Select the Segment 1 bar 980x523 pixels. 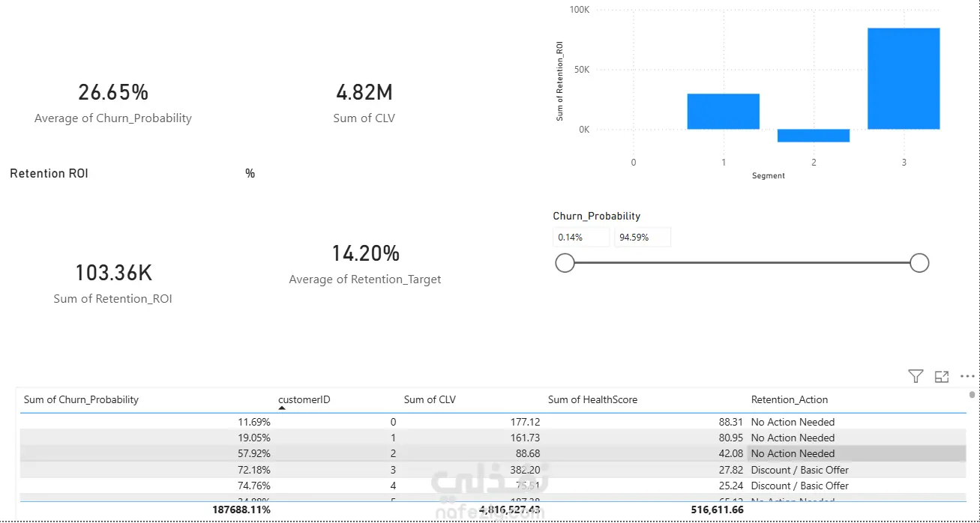pyautogui.click(x=724, y=112)
